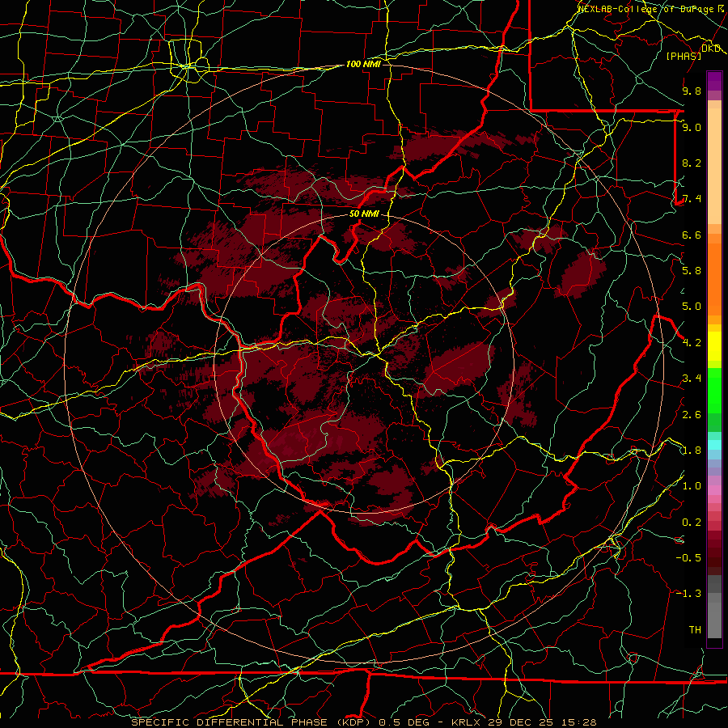Click the [PHAS] legend unit label
Image resolution: width=728 pixels, height=728 pixels.
coord(684,56)
